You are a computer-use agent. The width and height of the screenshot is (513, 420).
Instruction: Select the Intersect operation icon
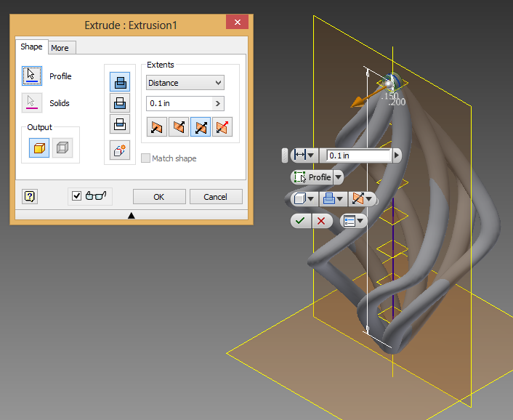click(x=120, y=124)
